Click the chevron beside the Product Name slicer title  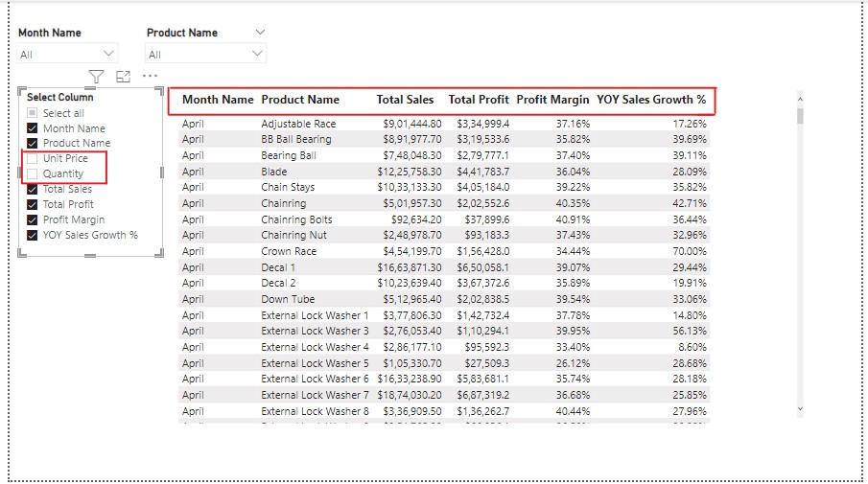259,33
